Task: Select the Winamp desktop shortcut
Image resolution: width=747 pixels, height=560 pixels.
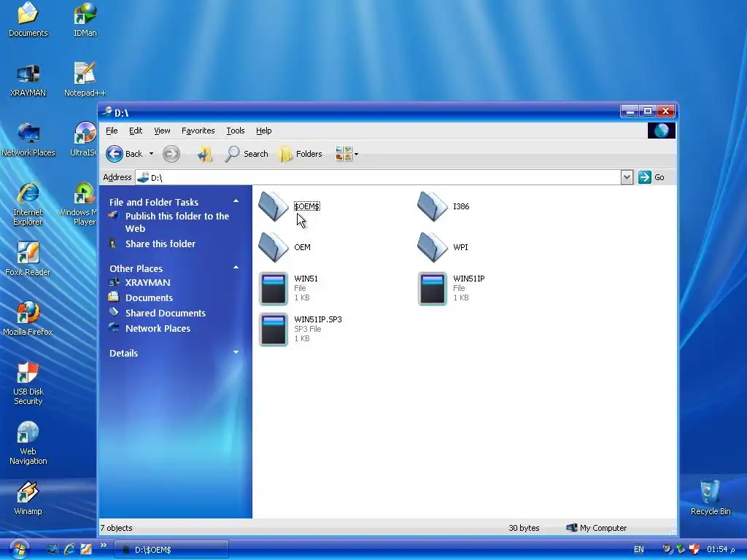Action: pyautogui.click(x=28, y=499)
